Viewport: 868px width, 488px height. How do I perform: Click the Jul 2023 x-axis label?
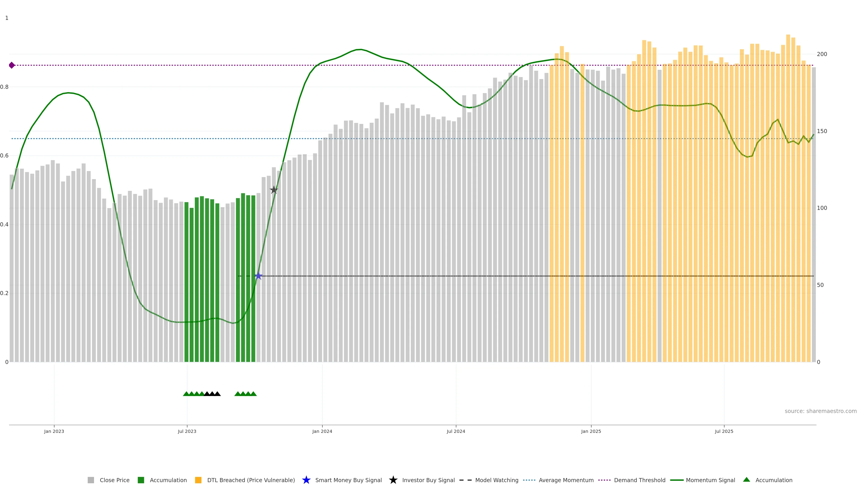click(187, 431)
